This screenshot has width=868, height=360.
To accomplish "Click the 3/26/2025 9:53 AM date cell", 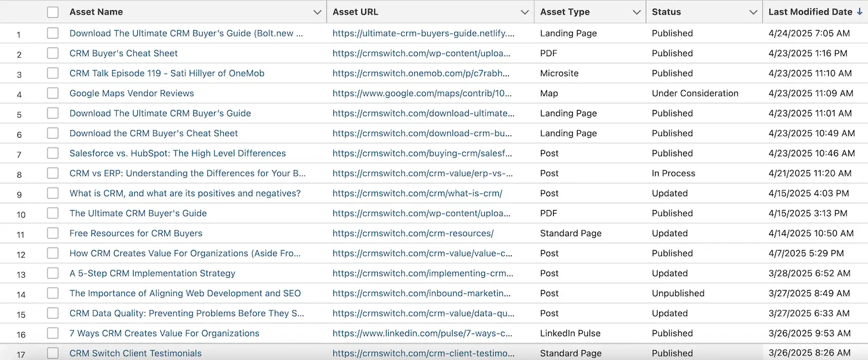I will coord(810,333).
